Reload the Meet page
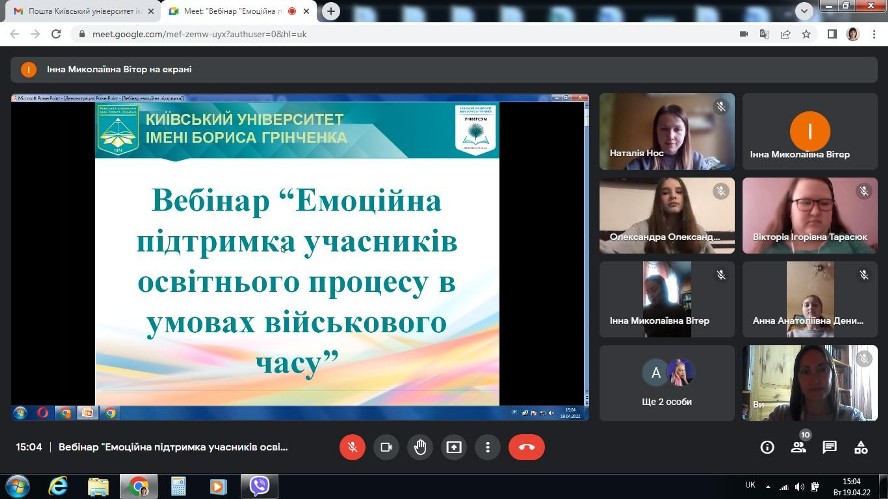888x499 pixels. pos(56,34)
